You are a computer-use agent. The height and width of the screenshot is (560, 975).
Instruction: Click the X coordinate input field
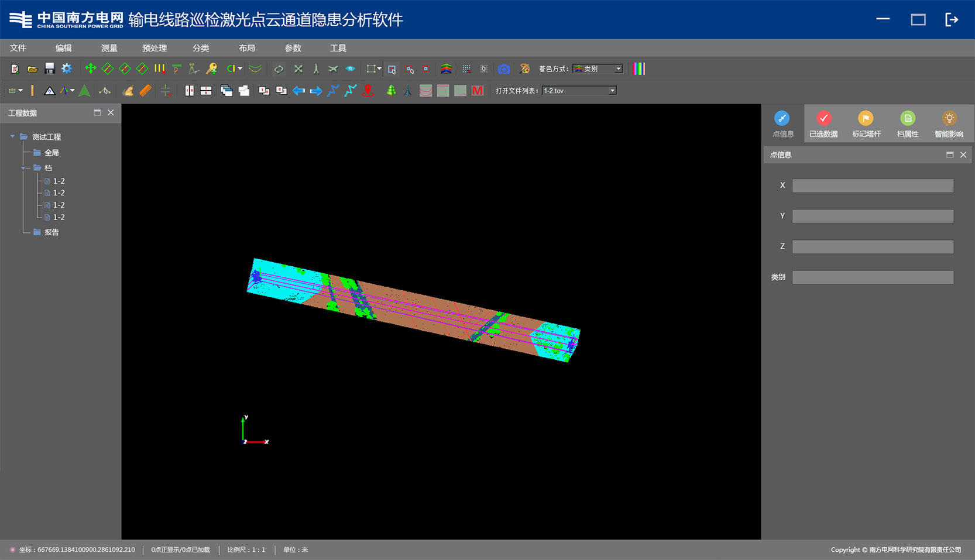873,186
